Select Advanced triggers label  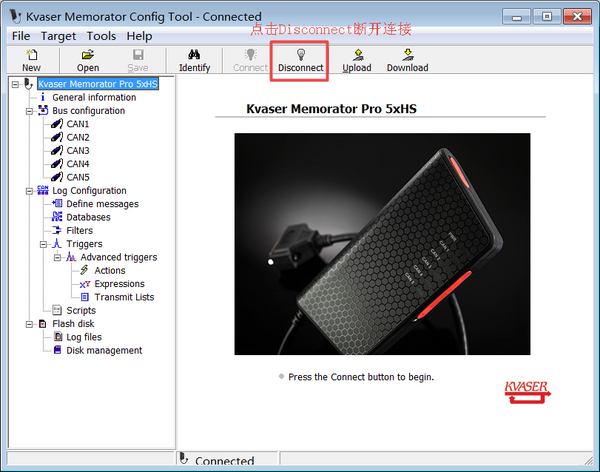119,257
